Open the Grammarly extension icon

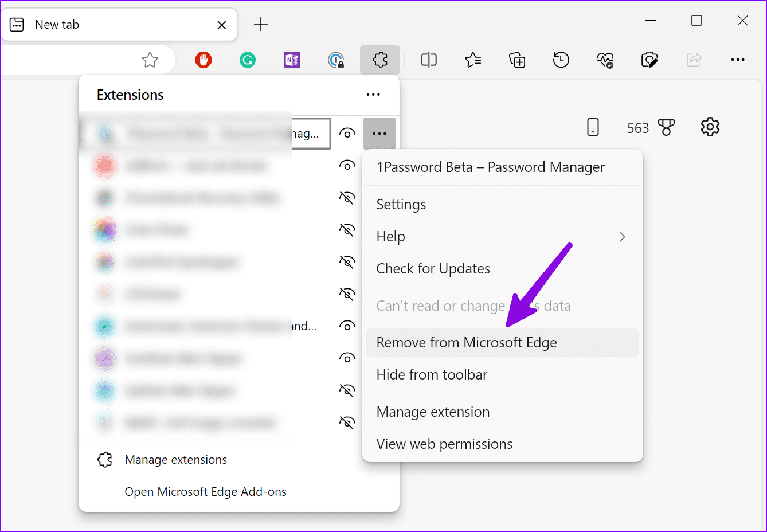pyautogui.click(x=248, y=60)
